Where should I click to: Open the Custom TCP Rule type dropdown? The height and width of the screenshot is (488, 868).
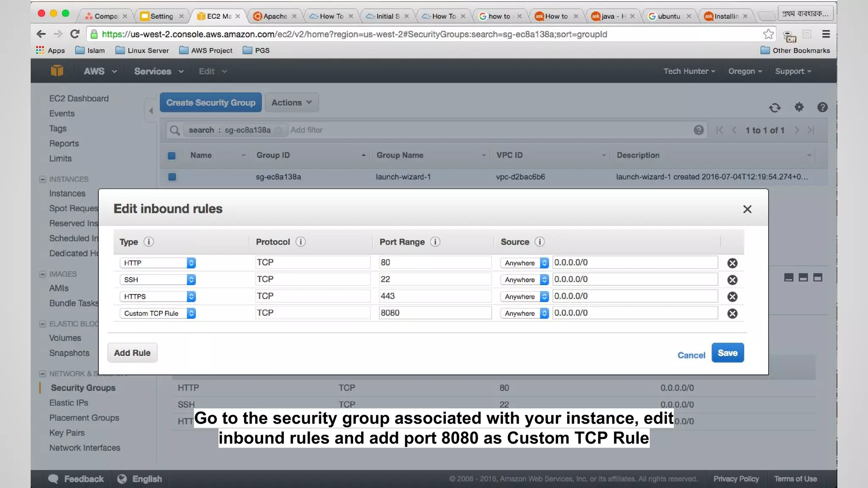click(x=158, y=313)
